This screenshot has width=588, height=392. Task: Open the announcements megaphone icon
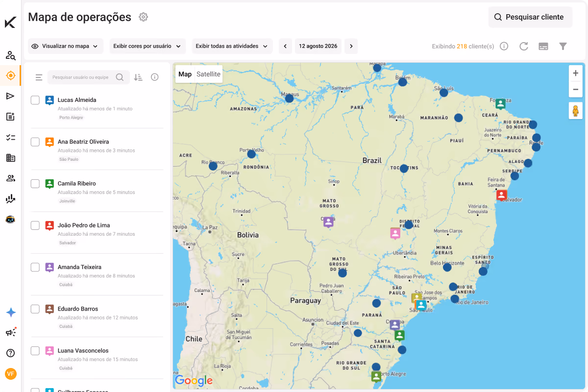(11, 333)
